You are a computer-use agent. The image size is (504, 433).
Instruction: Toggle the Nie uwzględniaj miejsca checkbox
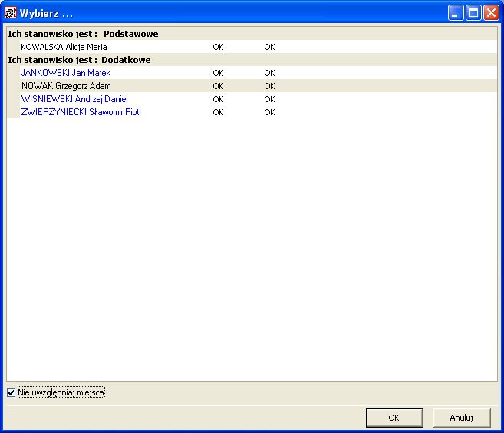click(11, 392)
